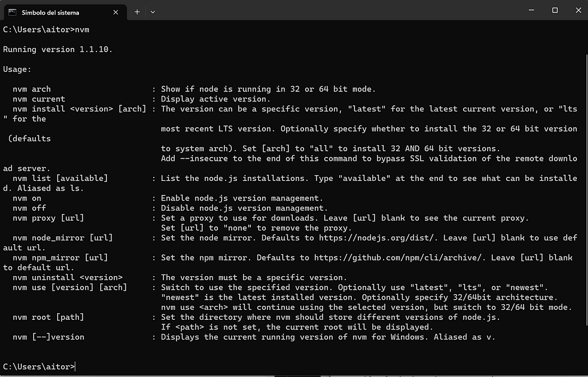Image resolution: width=588 pixels, height=377 pixels.
Task: Click the 'Usage:' heading text
Action: pos(17,69)
